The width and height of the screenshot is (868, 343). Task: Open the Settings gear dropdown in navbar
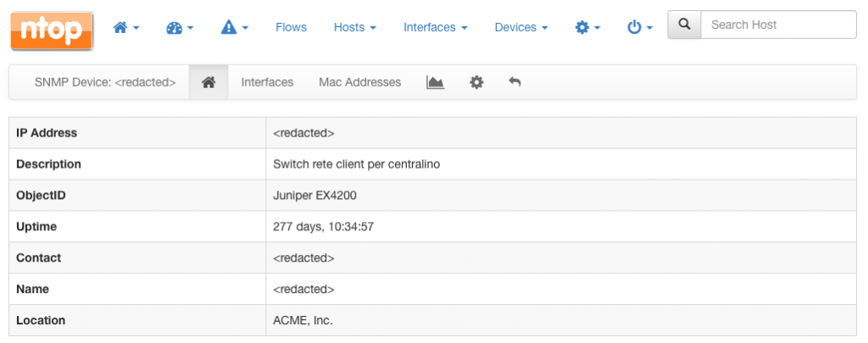(588, 27)
